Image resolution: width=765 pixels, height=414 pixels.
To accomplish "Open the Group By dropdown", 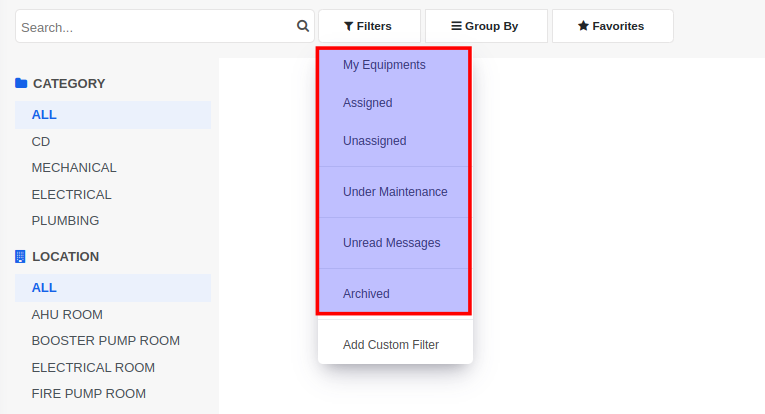I will pyautogui.click(x=486, y=26).
